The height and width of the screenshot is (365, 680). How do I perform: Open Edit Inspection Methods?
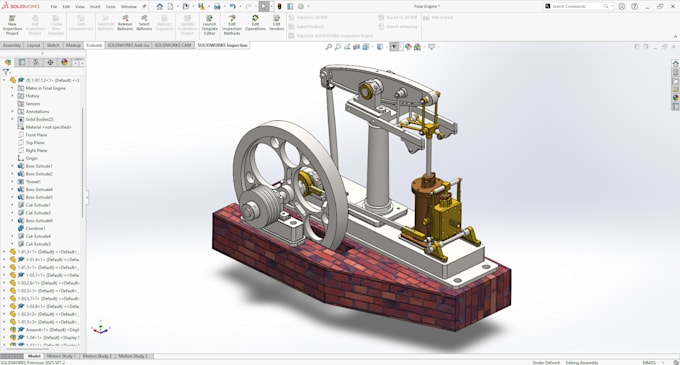(x=232, y=25)
